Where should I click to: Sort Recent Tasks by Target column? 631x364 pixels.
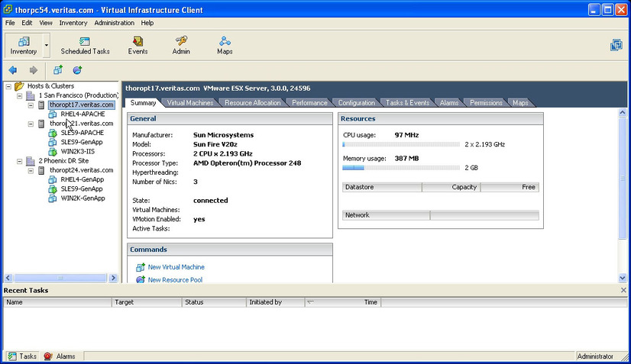tap(147, 302)
